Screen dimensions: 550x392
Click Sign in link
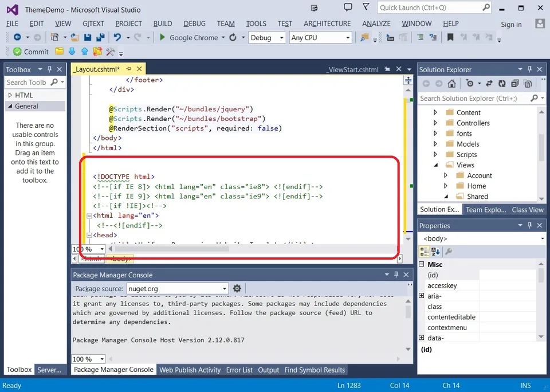click(x=511, y=24)
